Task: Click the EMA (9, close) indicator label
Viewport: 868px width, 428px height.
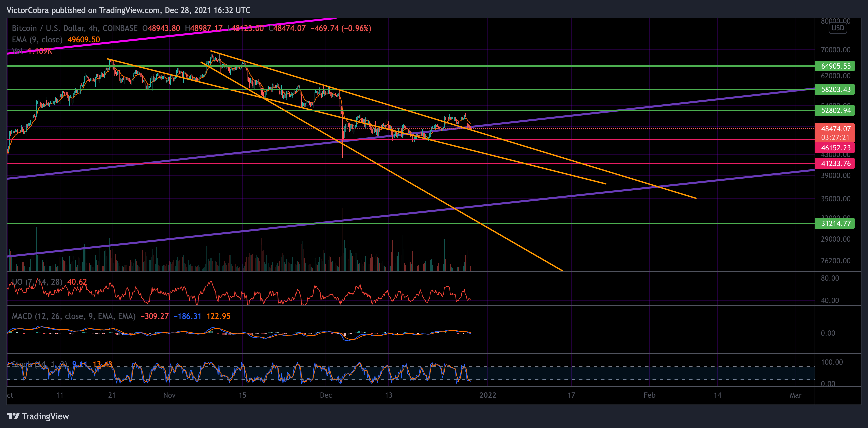Action: click(37, 40)
